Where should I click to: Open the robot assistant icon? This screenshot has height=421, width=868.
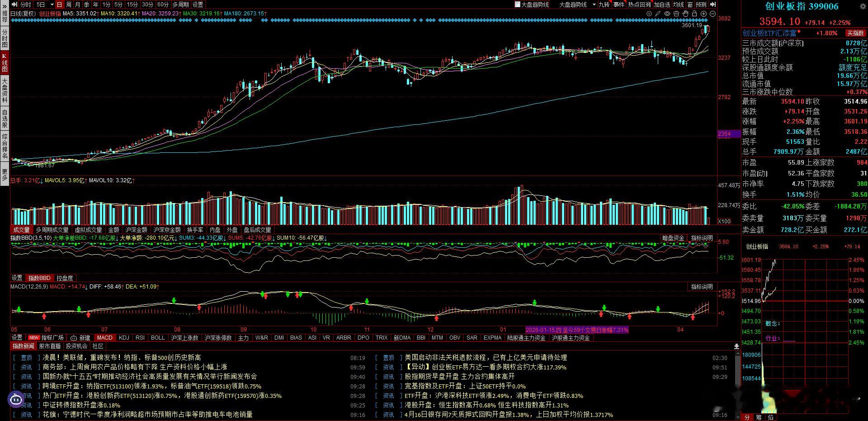pos(16,399)
